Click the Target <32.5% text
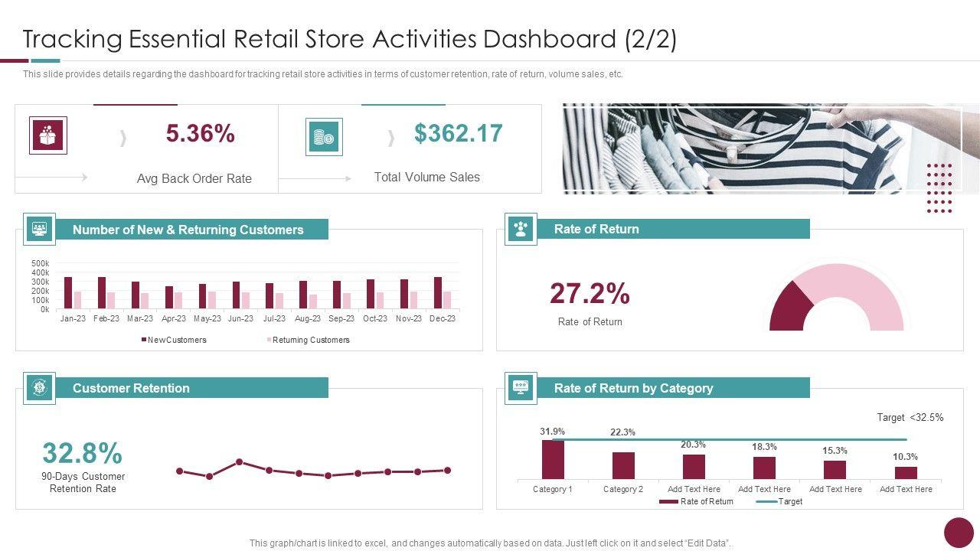 click(x=910, y=418)
